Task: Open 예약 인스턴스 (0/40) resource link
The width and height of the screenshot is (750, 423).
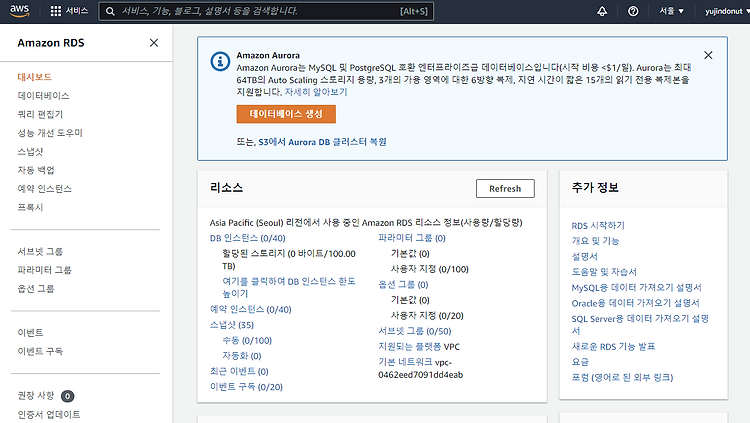Action: (x=251, y=310)
